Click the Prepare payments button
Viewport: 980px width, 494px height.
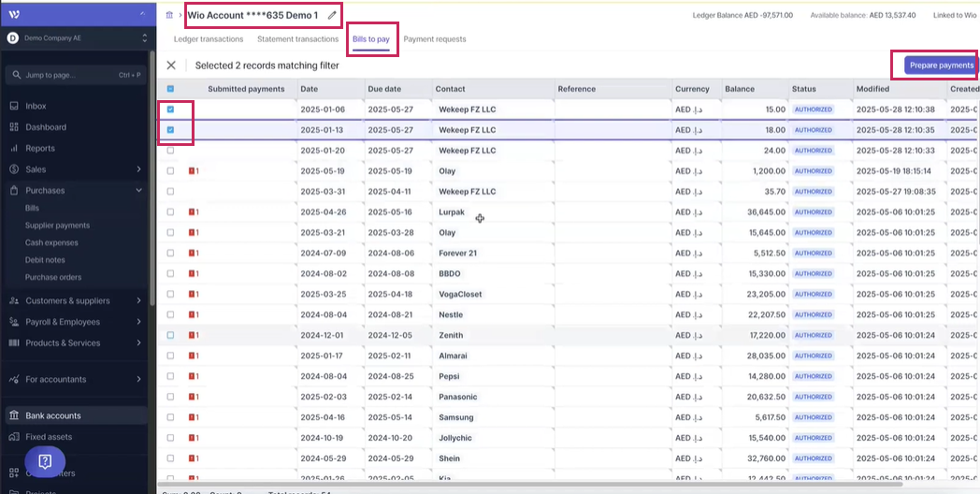click(941, 65)
